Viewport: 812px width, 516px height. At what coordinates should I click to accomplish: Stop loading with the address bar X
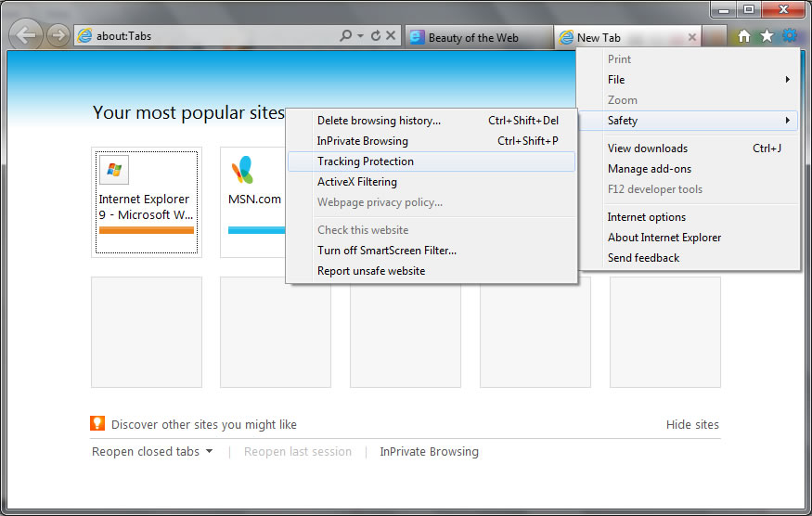(x=391, y=35)
